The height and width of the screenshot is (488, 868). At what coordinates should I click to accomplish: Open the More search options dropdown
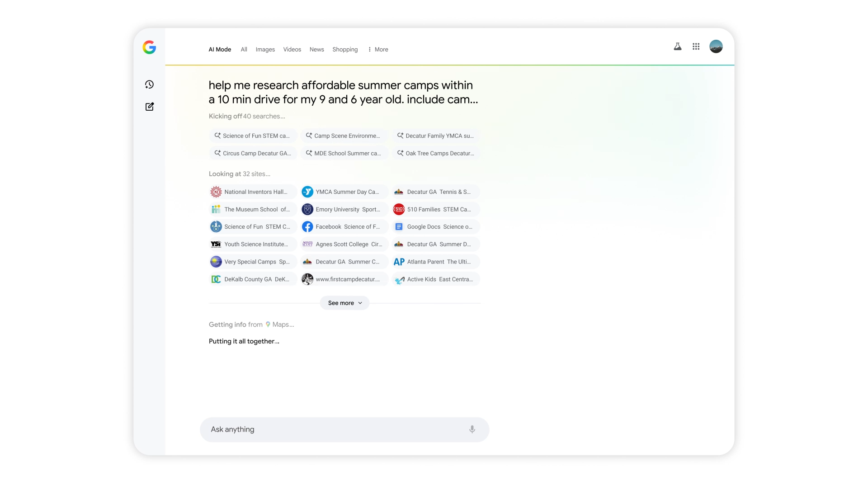378,50
